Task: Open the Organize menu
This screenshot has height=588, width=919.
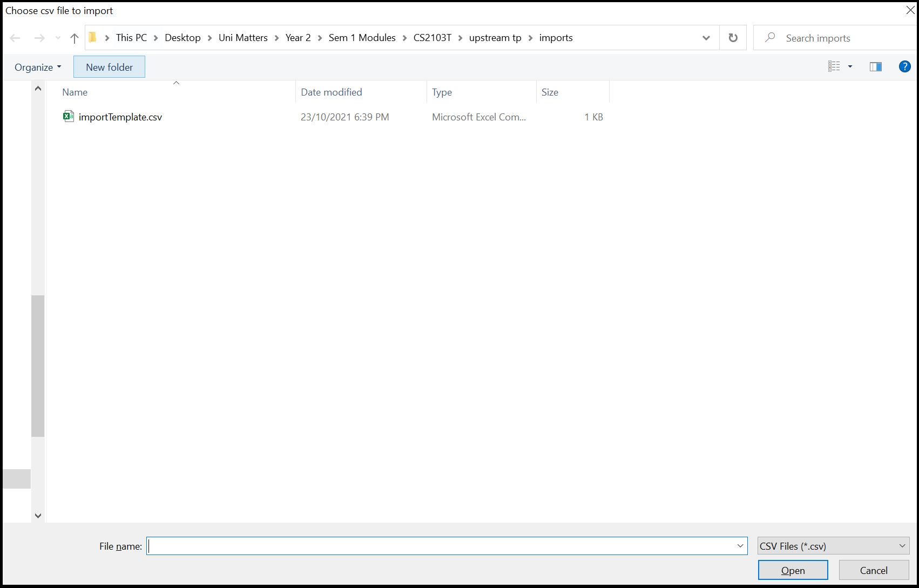Action: [38, 67]
